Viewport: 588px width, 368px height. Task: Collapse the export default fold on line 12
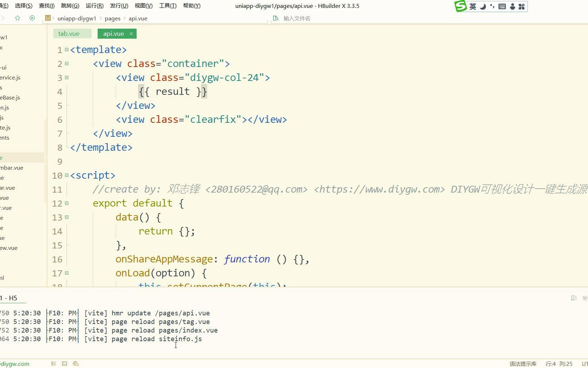click(67, 203)
